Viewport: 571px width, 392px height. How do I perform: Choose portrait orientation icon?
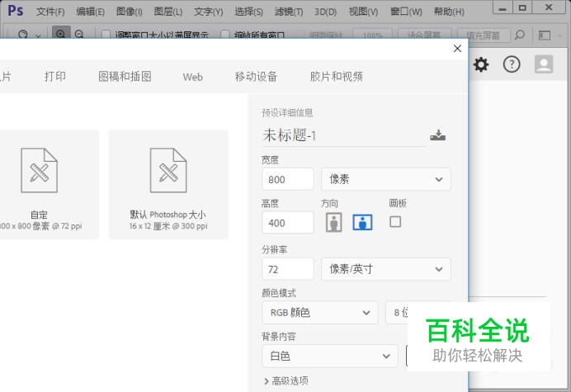333,222
